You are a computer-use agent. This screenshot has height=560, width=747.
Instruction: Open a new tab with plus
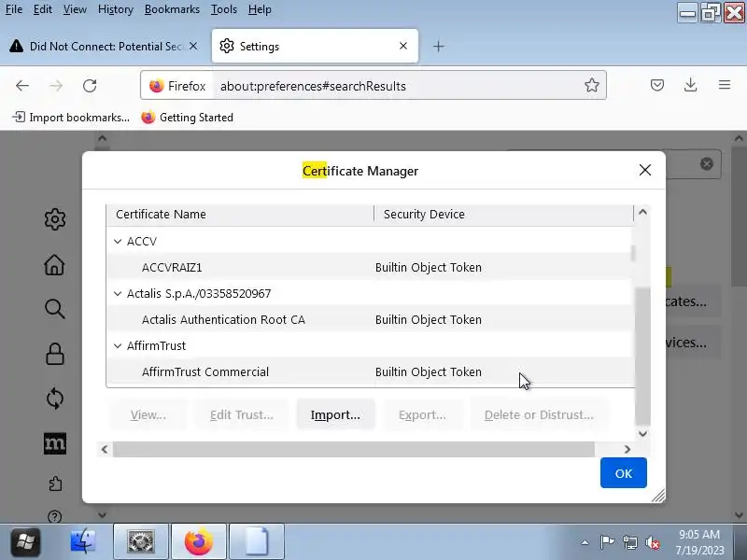click(x=438, y=46)
